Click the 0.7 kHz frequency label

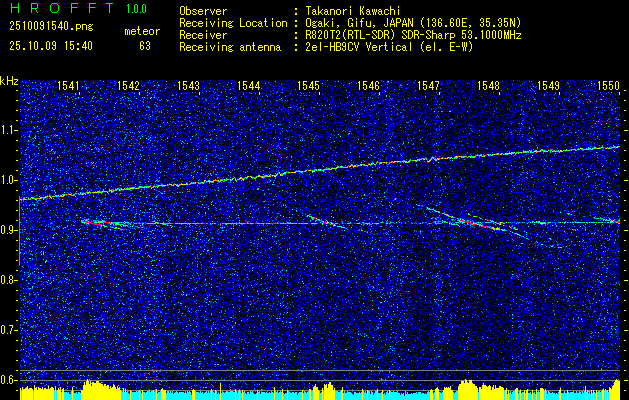point(9,330)
